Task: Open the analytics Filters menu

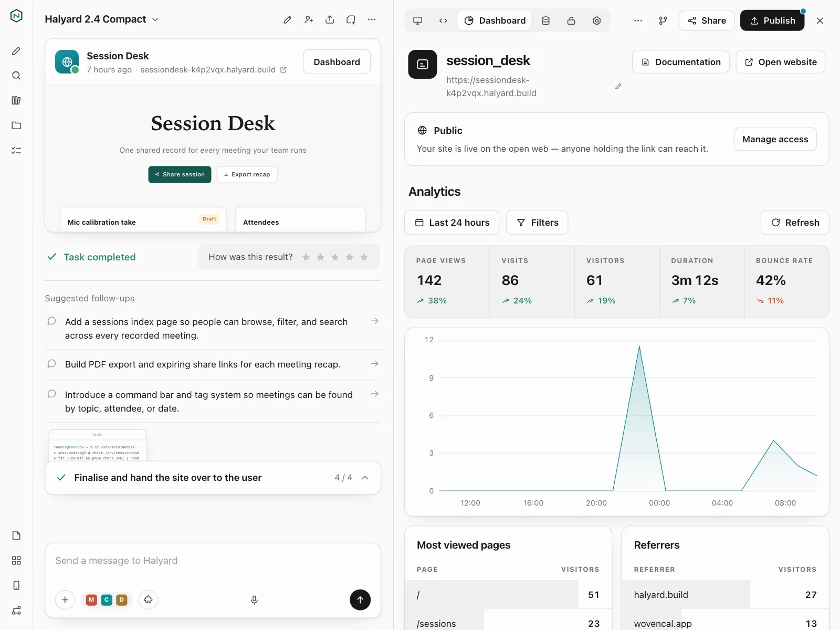Action: 537,223
